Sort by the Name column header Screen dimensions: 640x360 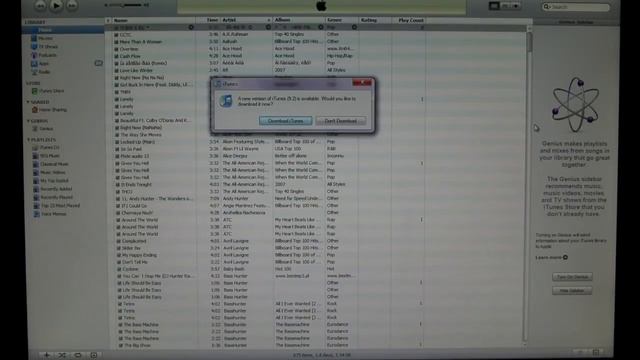coord(153,20)
